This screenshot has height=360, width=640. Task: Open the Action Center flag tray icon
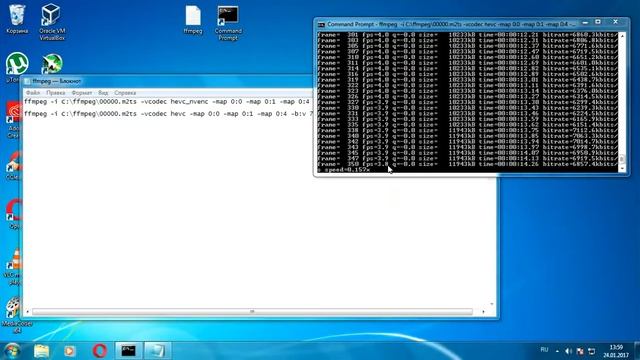coord(580,351)
